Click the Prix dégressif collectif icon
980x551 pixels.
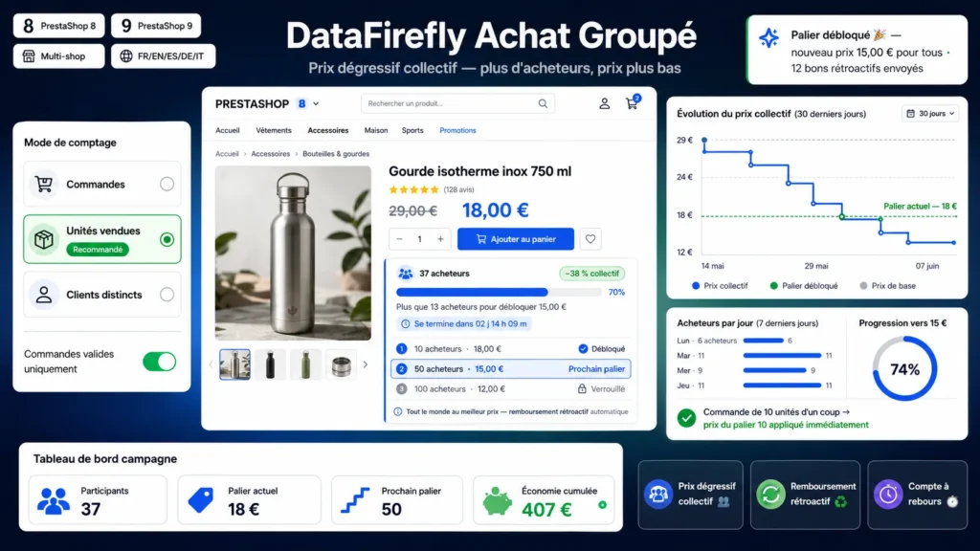(658, 495)
